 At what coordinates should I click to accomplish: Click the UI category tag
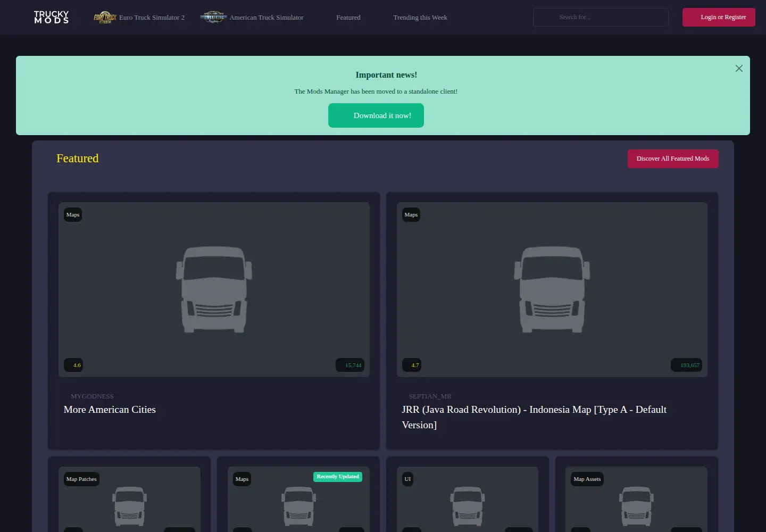pyautogui.click(x=407, y=479)
